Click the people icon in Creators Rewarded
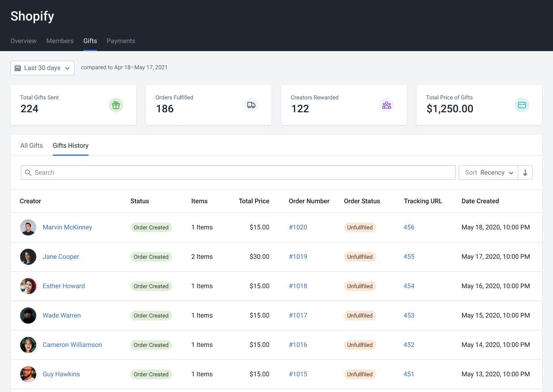Screen dimensions: 553x392 387,105
